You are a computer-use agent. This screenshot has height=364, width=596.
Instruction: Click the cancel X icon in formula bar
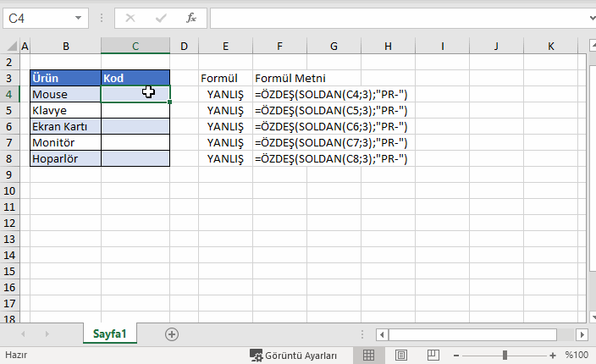(131, 17)
